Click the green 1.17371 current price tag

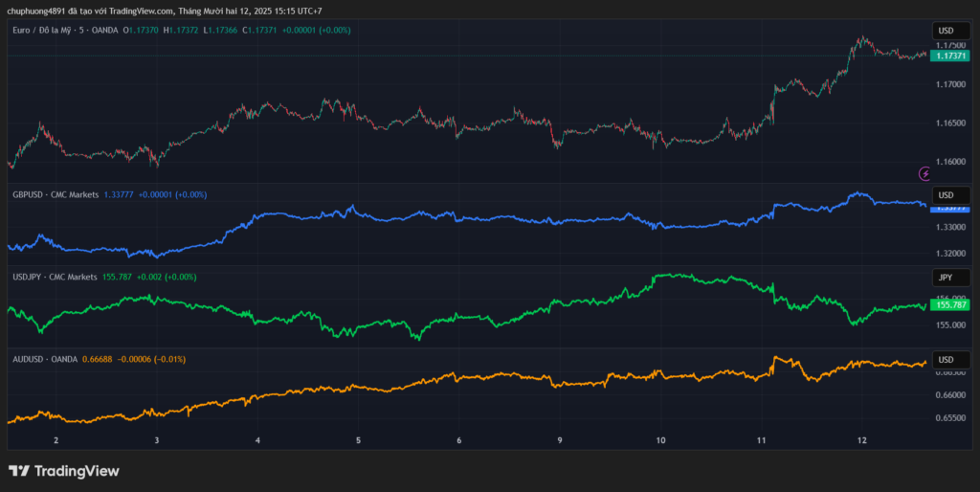[949, 56]
